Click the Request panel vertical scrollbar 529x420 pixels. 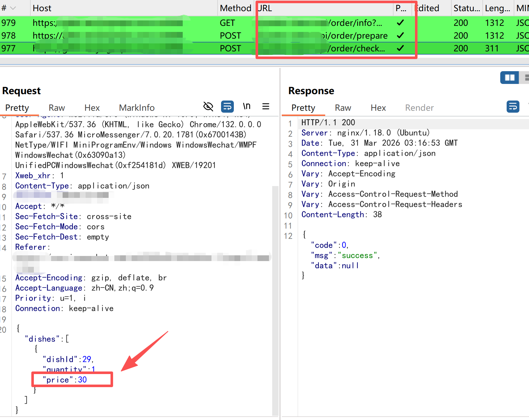275,287
